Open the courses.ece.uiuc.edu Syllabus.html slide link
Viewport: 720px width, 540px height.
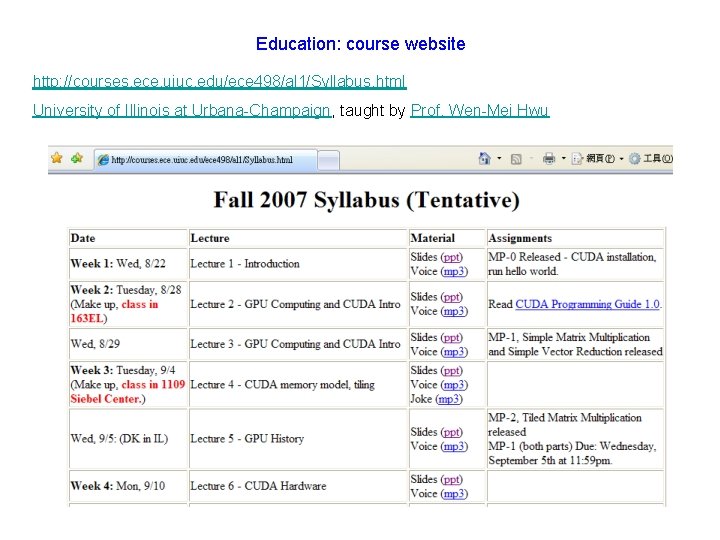219,81
